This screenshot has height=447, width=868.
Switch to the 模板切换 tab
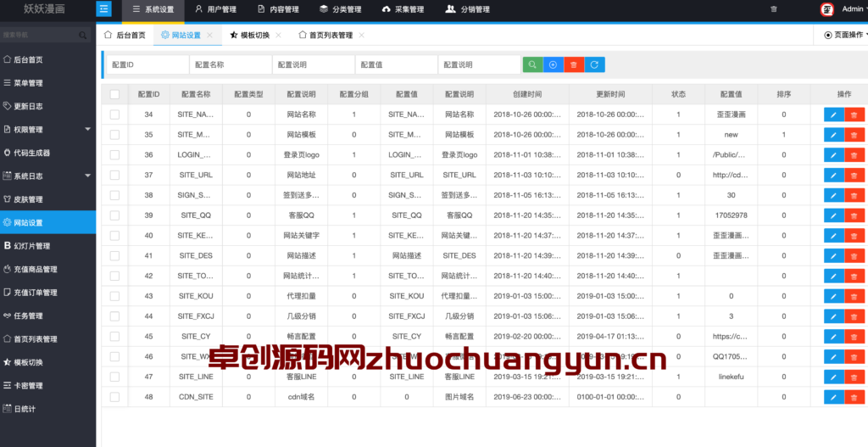(250, 35)
